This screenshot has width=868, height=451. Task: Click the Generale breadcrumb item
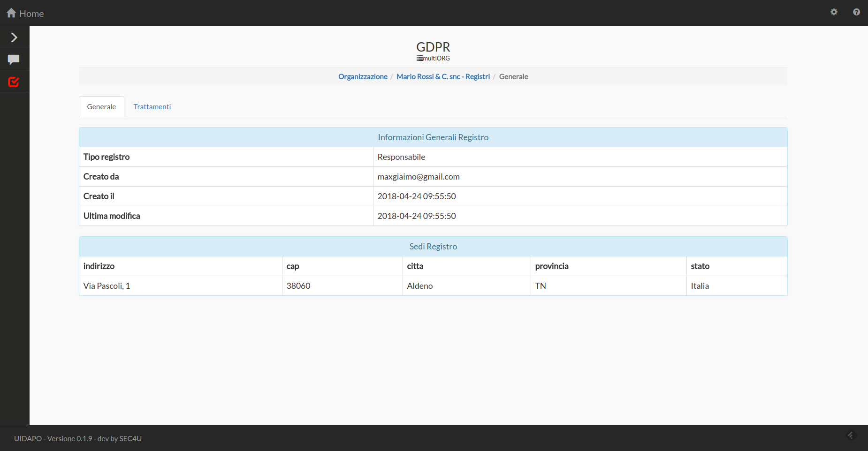click(x=513, y=76)
